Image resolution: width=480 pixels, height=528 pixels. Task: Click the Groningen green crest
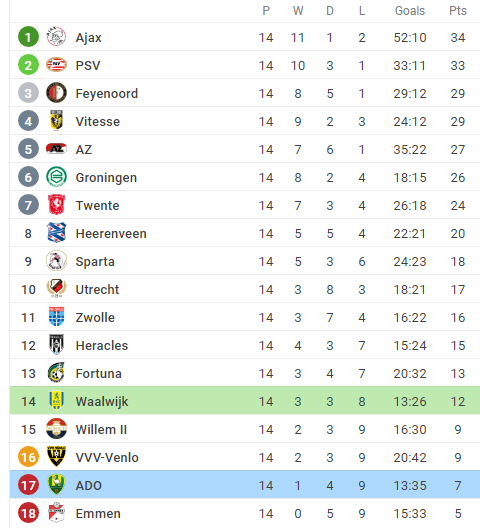point(56,176)
